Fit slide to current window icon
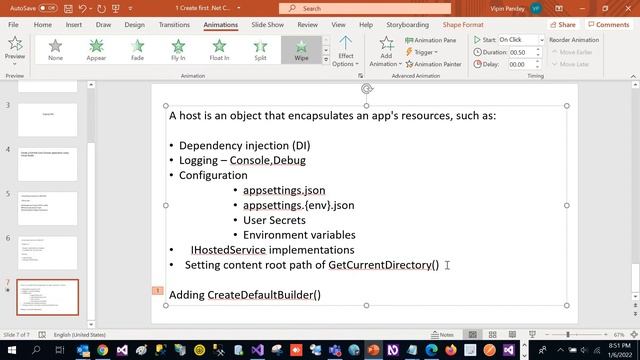The image size is (640, 360). pos(634,335)
